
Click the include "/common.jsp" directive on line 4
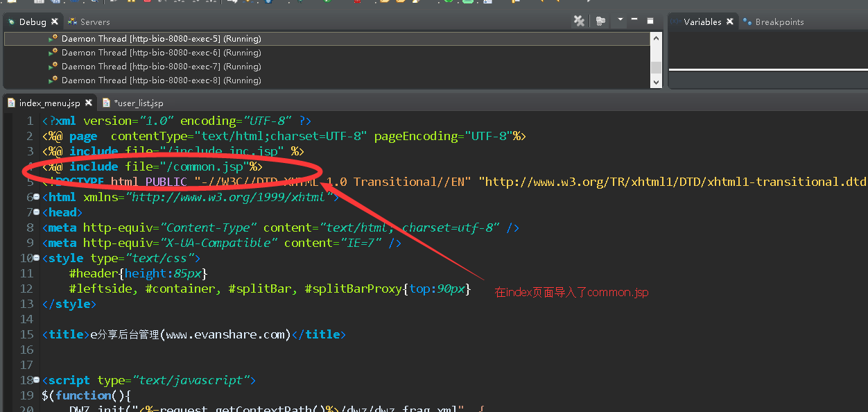pyautogui.click(x=153, y=166)
